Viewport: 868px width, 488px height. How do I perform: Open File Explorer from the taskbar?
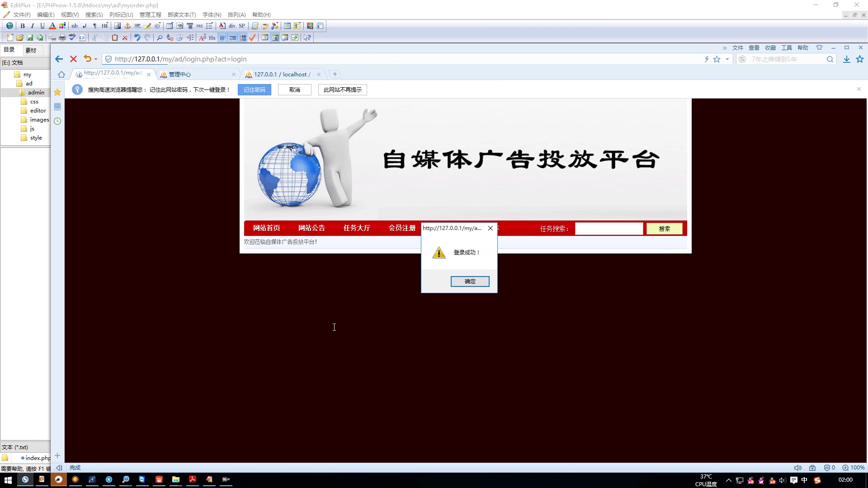[176, 480]
